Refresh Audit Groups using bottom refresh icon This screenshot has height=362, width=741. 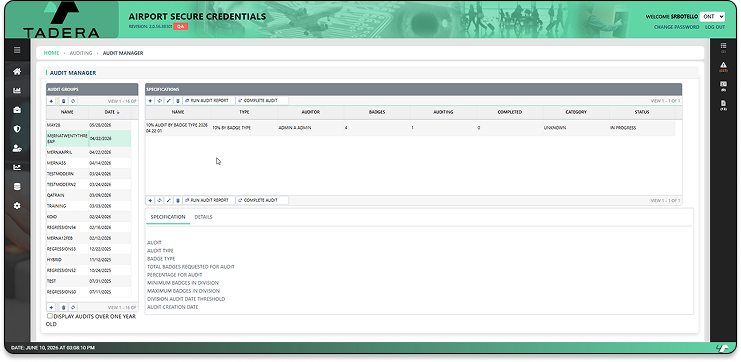pyautogui.click(x=73, y=307)
